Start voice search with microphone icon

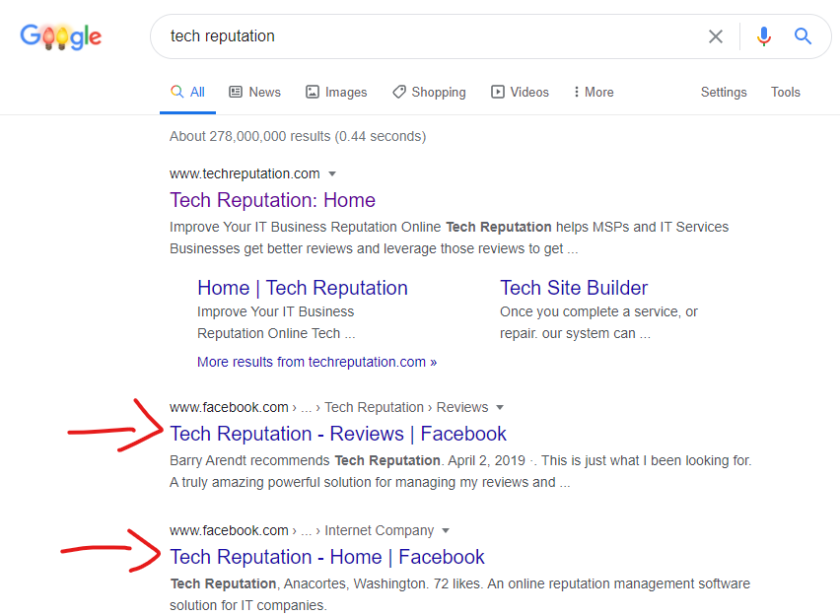pyautogui.click(x=764, y=36)
